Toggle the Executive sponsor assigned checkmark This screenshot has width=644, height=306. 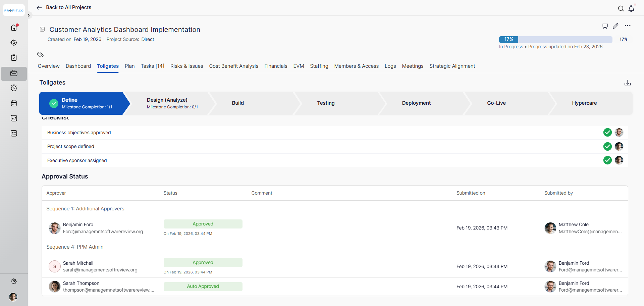point(607,160)
